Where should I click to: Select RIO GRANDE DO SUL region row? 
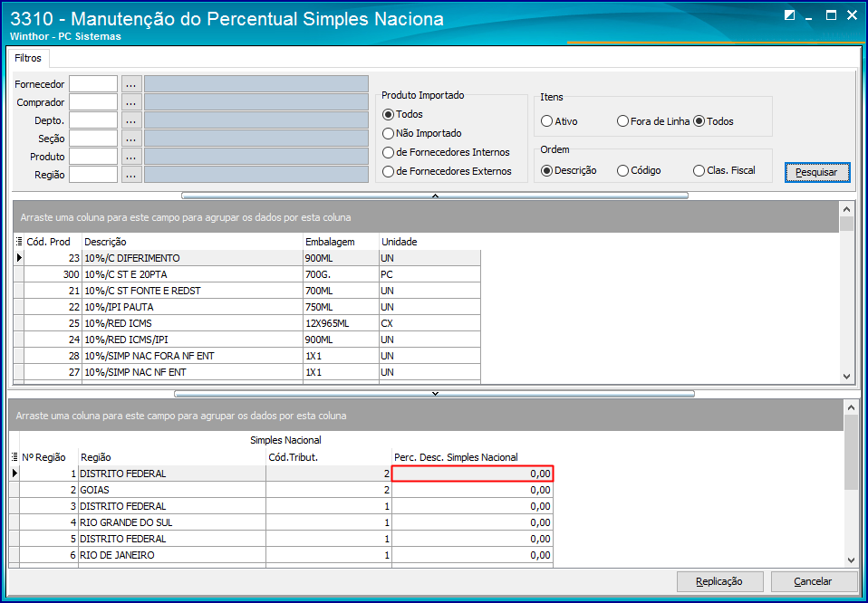click(x=281, y=522)
